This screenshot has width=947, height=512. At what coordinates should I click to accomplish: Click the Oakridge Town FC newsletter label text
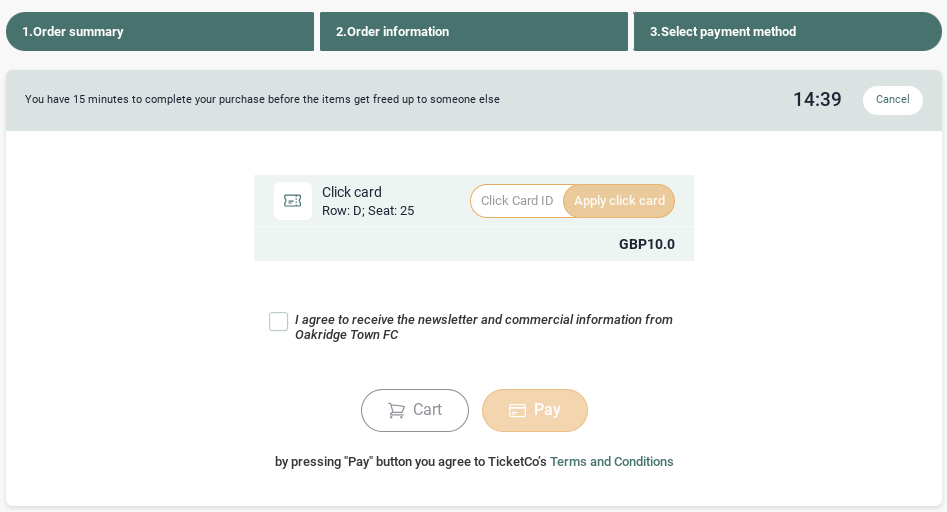coord(483,327)
